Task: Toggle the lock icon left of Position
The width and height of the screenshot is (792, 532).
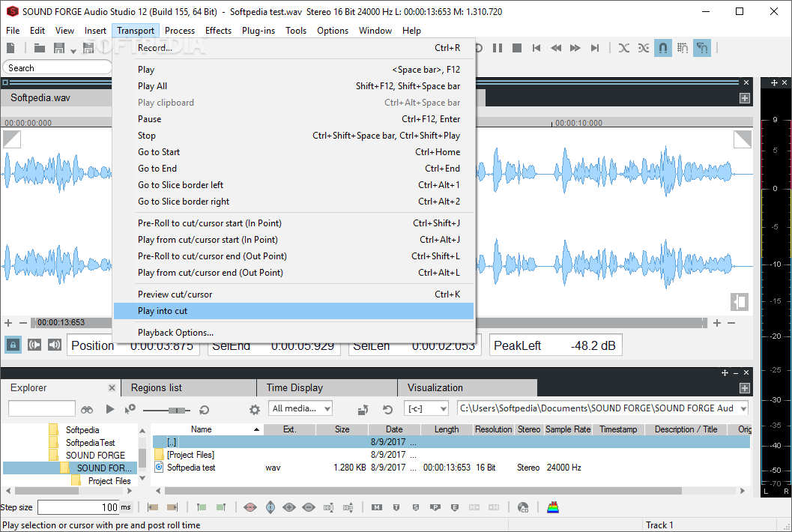Action: pos(13,345)
